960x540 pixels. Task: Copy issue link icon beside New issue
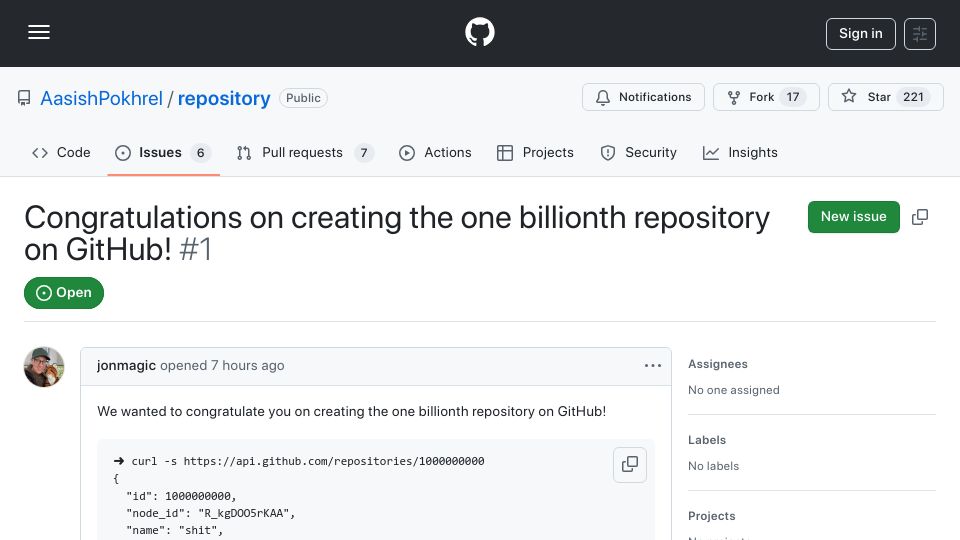point(920,217)
